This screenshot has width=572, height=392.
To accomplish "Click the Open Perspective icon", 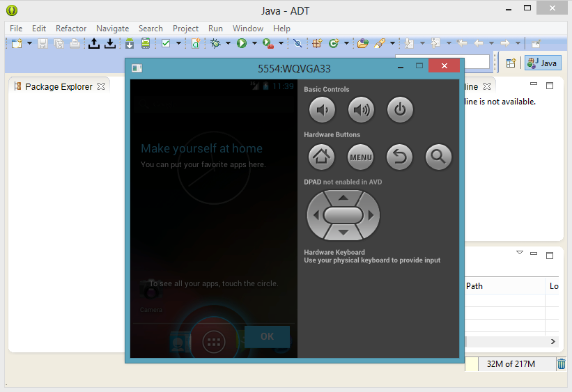I will click(511, 63).
